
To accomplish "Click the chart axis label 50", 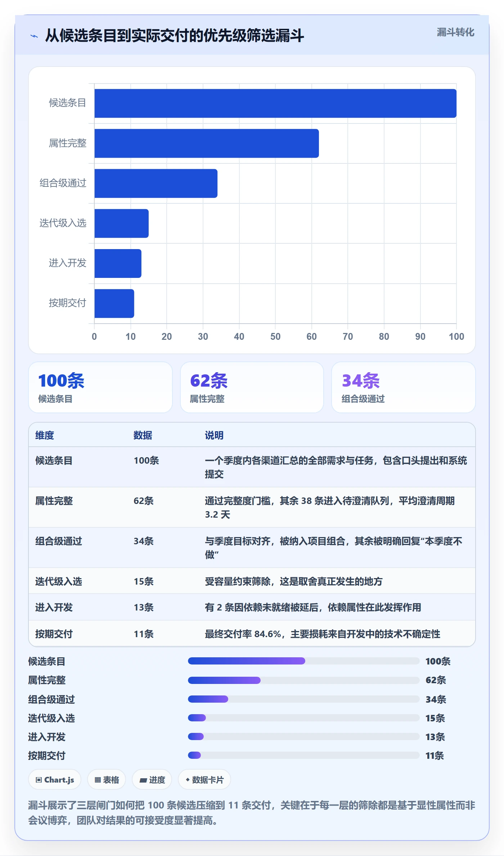I will [275, 337].
